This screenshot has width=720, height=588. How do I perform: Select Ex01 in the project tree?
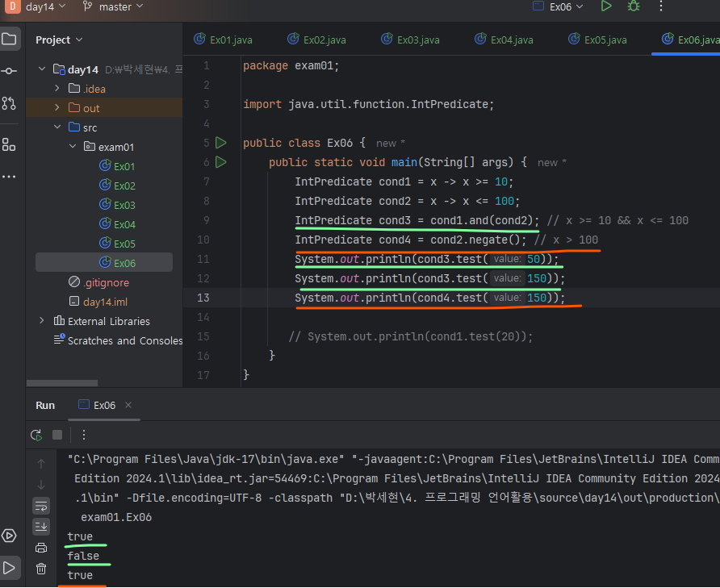click(118, 166)
